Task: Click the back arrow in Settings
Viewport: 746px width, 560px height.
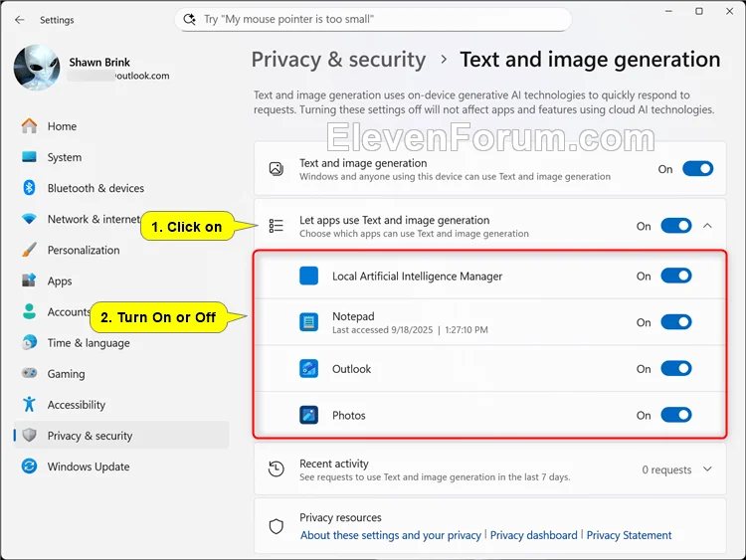Action: pyautogui.click(x=19, y=20)
